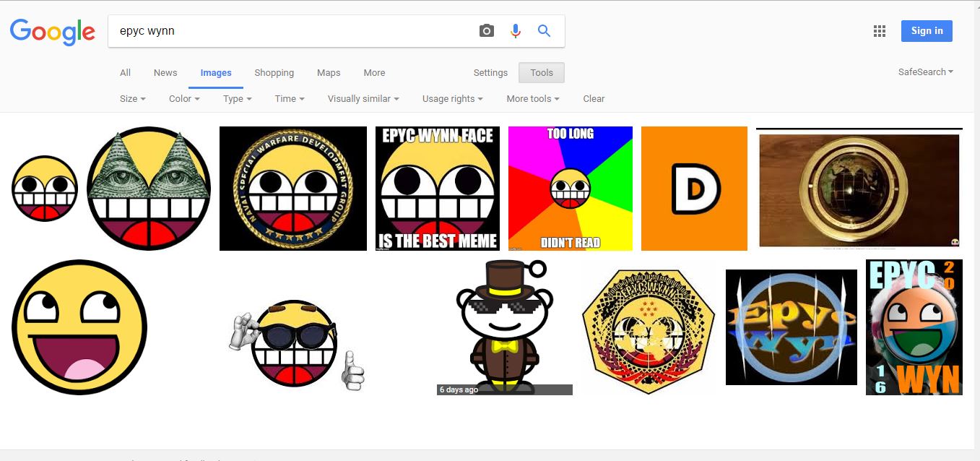Image resolution: width=980 pixels, height=461 pixels.
Task: Open the Color filter dropdown
Action: [x=184, y=99]
